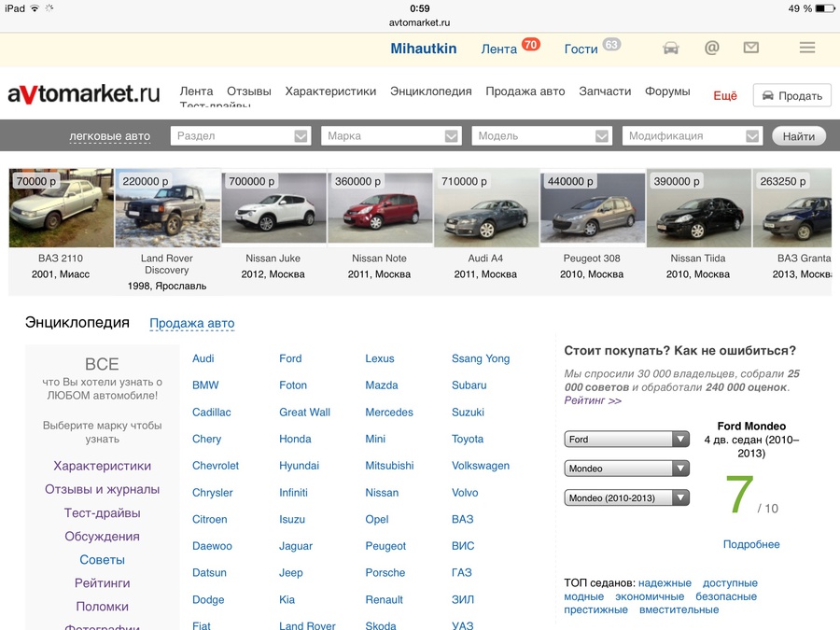Follow the Рейтинг >> link
This screenshot has width=840, height=630.
tap(593, 400)
